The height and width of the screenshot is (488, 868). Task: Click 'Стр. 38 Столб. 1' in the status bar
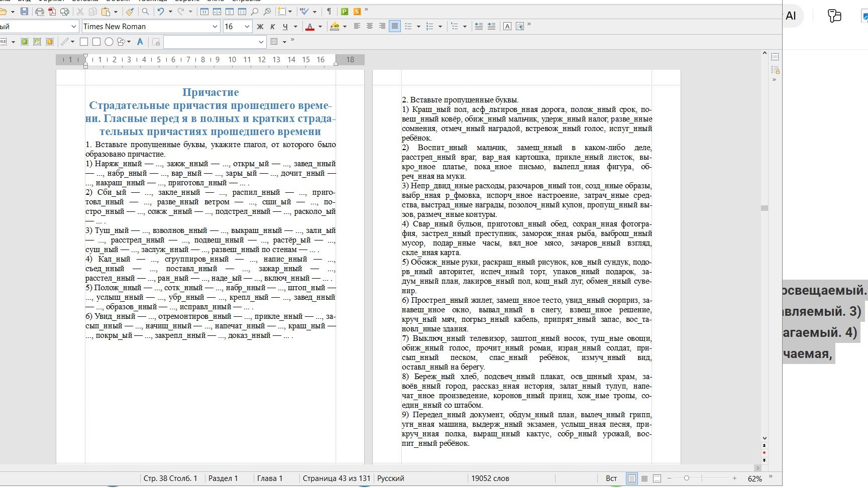coord(170,478)
